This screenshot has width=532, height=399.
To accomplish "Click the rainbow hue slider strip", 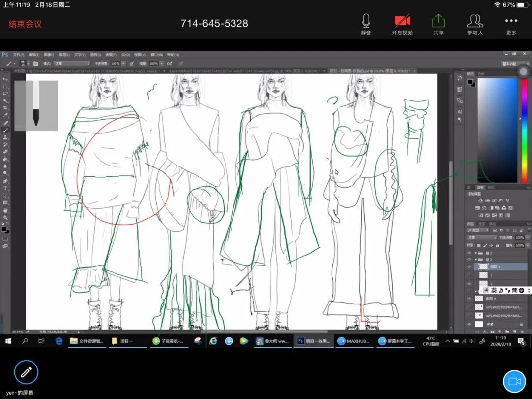I will 525,130.
